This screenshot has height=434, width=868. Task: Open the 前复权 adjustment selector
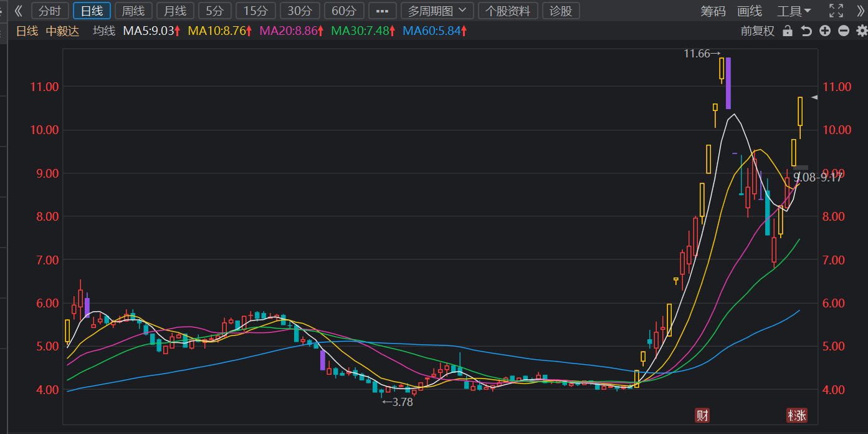(x=757, y=31)
